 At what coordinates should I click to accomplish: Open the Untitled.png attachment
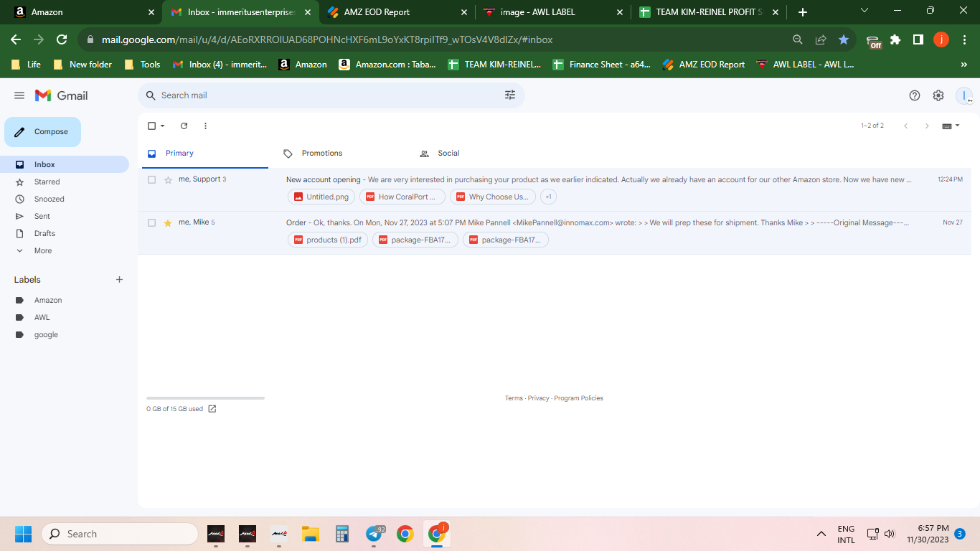[321, 197]
